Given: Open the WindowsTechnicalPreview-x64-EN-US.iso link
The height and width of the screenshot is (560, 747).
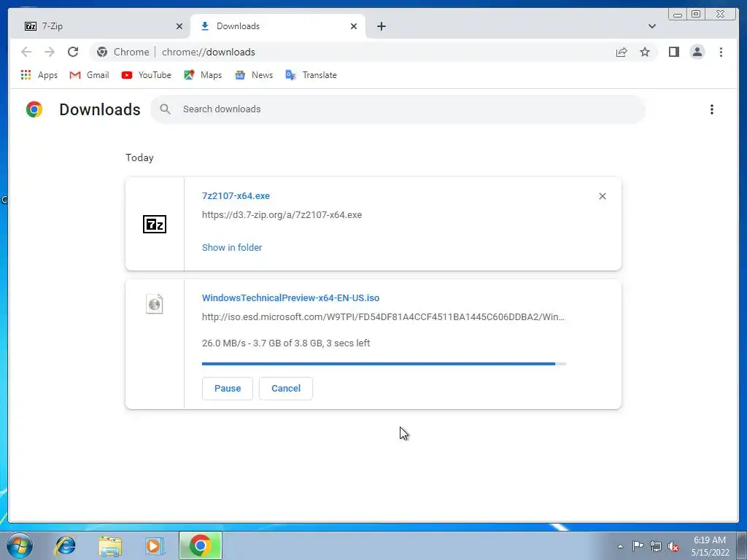Looking at the screenshot, I should click(x=290, y=298).
